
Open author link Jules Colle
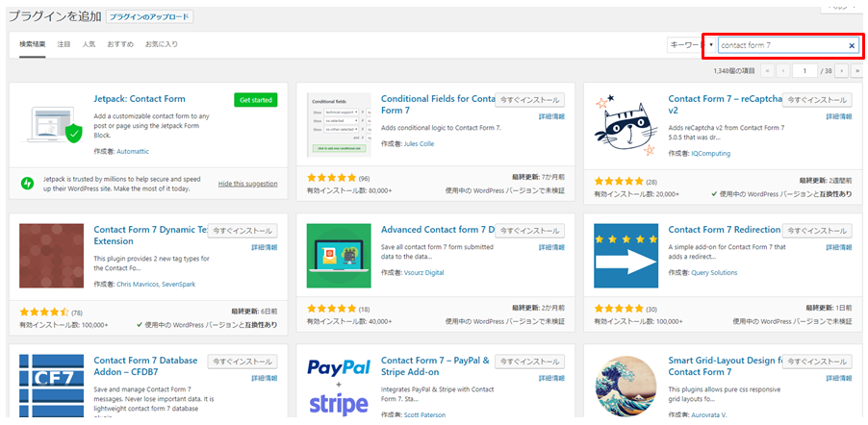coord(419,144)
